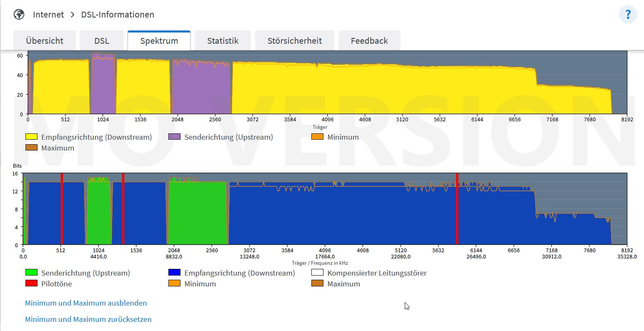Click the Internet breadcrumb text
This screenshot has height=331, width=644.
click(48, 15)
